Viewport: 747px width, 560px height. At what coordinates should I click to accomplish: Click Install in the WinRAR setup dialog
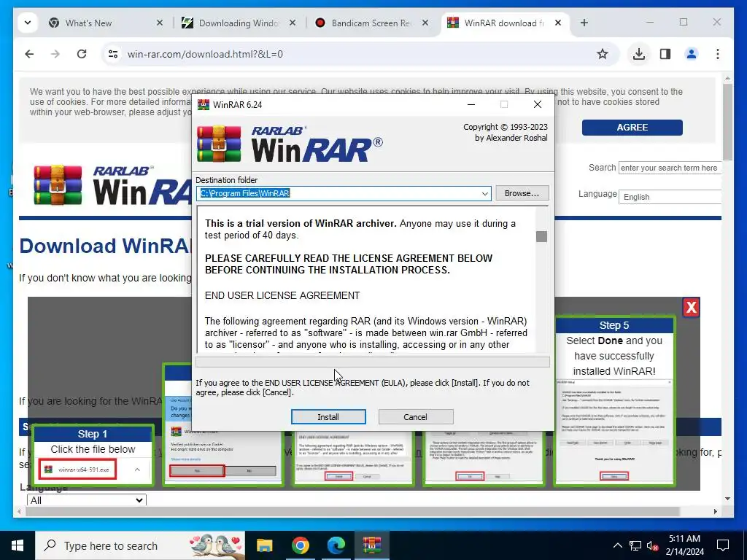click(x=328, y=416)
